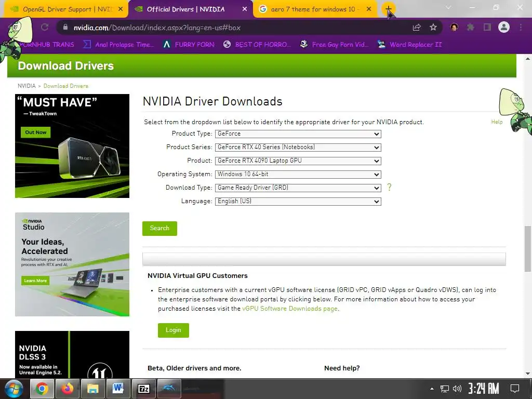Close the aero 7 theme tab
Image resolution: width=532 pixels, height=399 pixels.
click(369, 9)
